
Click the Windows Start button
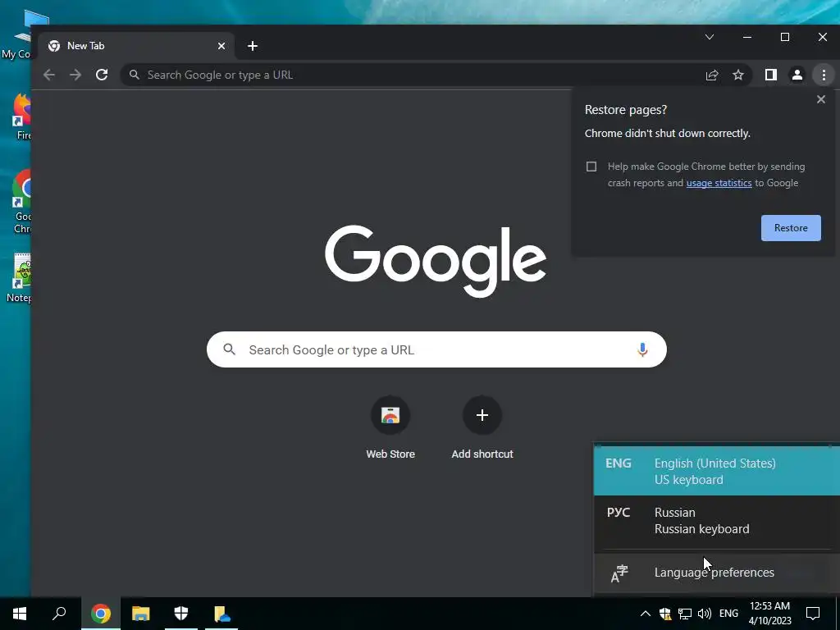click(20, 614)
